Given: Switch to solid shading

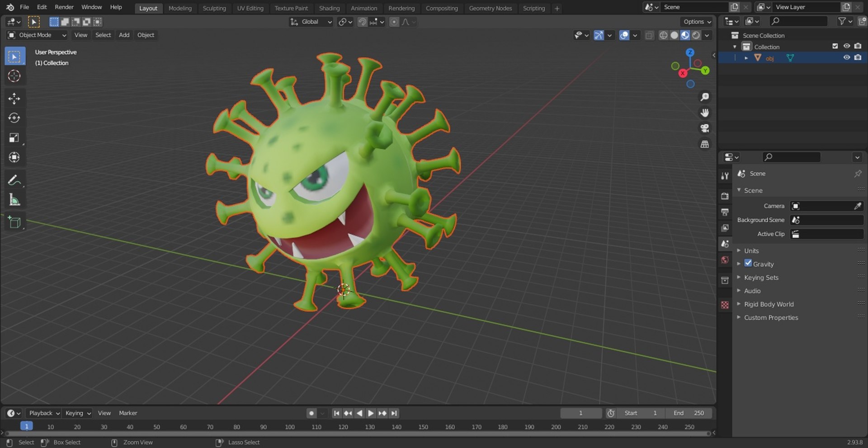Looking at the screenshot, I should click(674, 35).
